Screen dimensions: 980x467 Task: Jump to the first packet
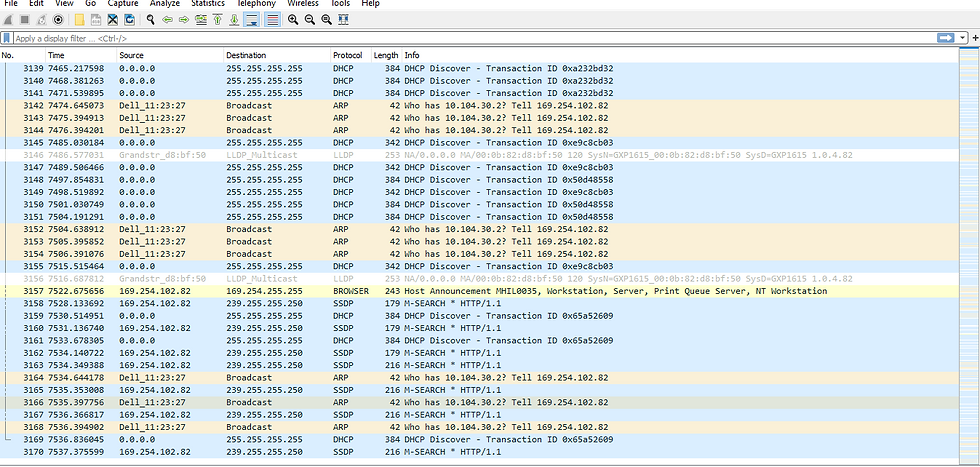coord(218,20)
